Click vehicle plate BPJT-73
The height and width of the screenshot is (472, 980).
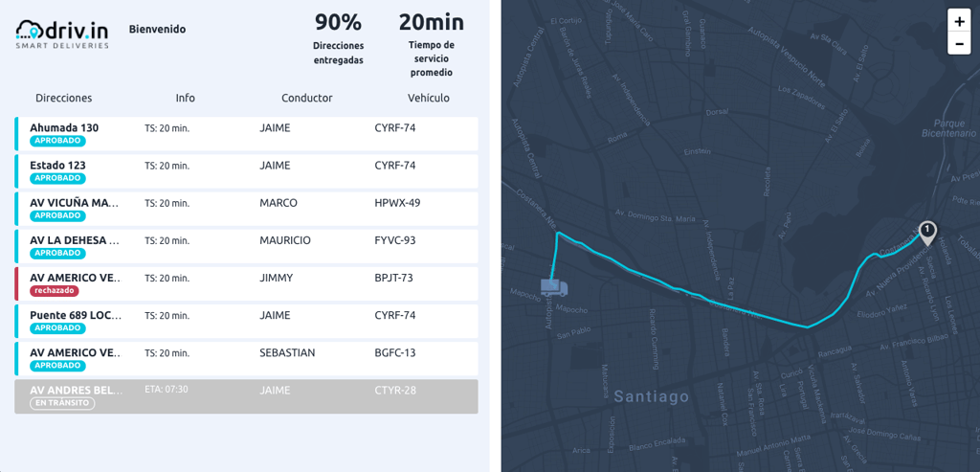point(393,278)
